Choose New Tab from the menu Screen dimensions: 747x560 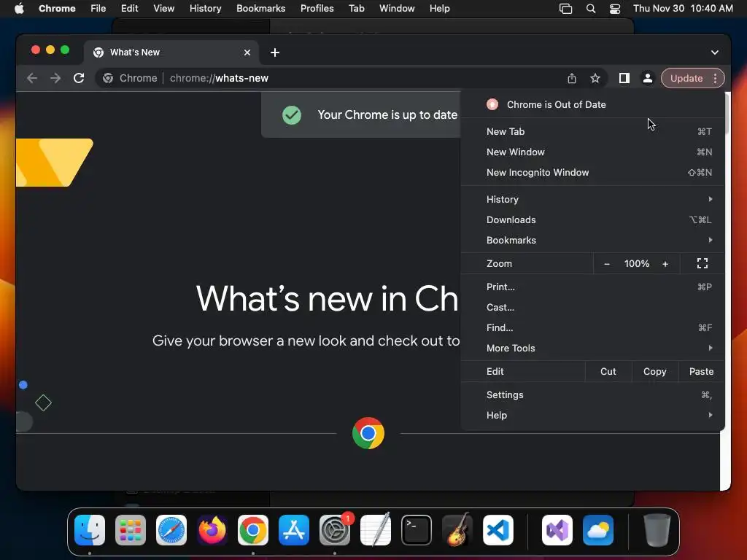click(592, 131)
